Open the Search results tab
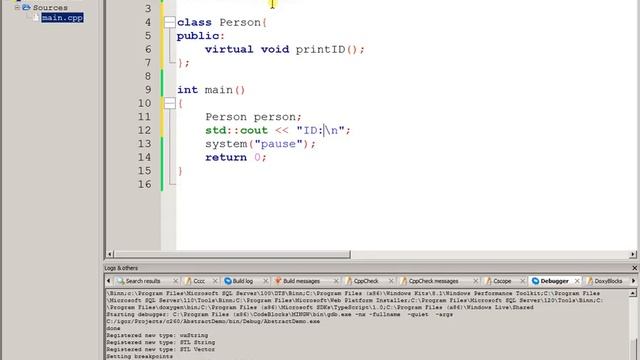The height and width of the screenshot is (360, 640). click(143, 281)
